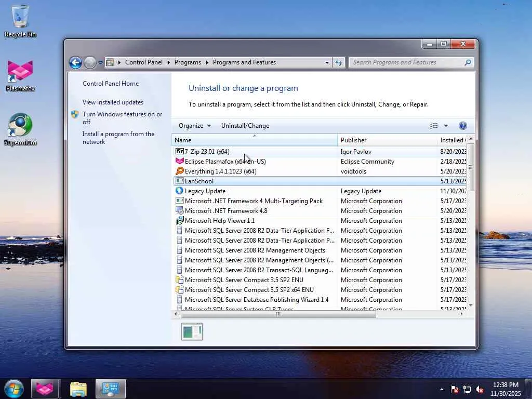Screen dimensions: 532x399
Task: Click the LanSchool program icon
Action: click(179, 181)
